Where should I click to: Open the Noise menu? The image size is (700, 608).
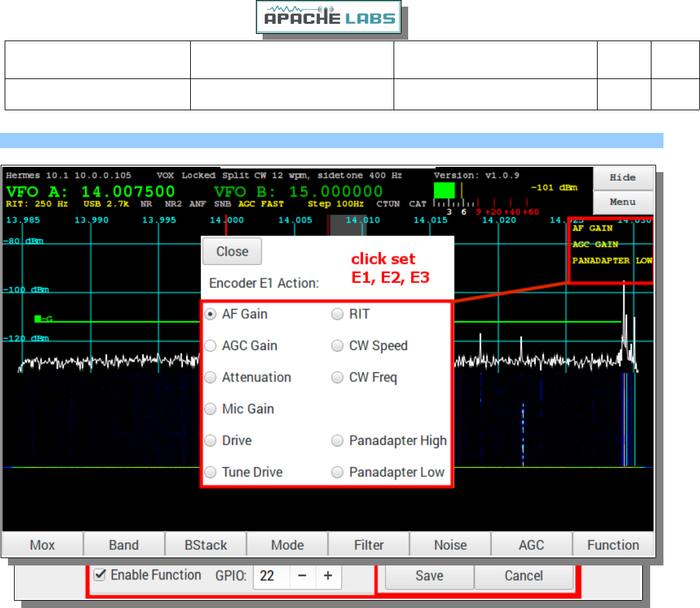[x=451, y=545]
